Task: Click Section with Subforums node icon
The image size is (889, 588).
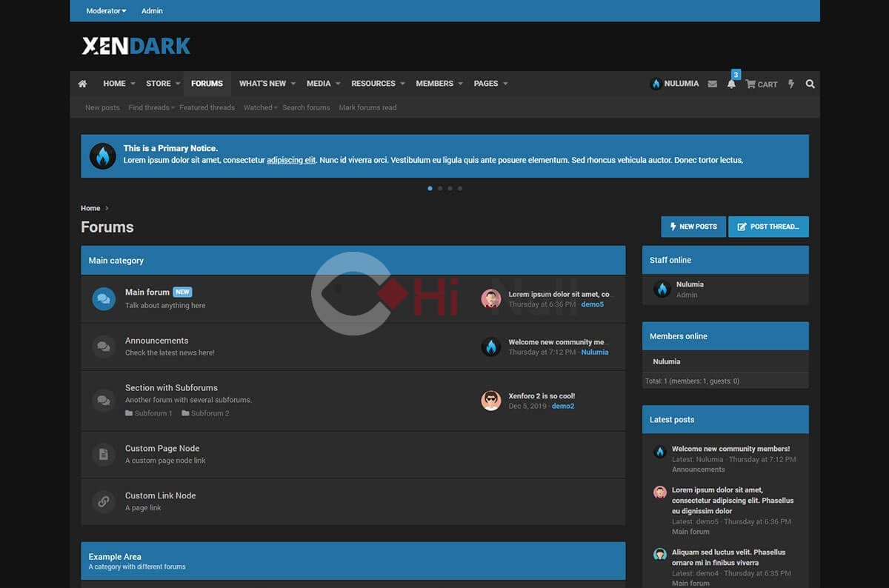Action: pos(104,401)
